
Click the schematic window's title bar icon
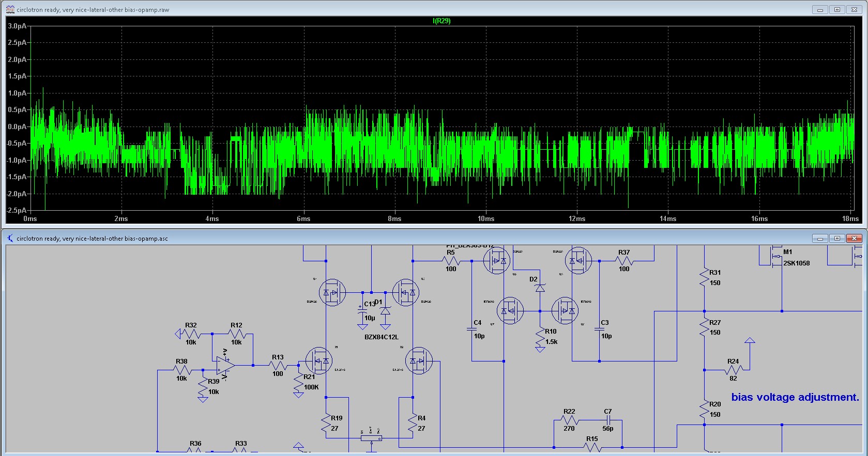10,239
